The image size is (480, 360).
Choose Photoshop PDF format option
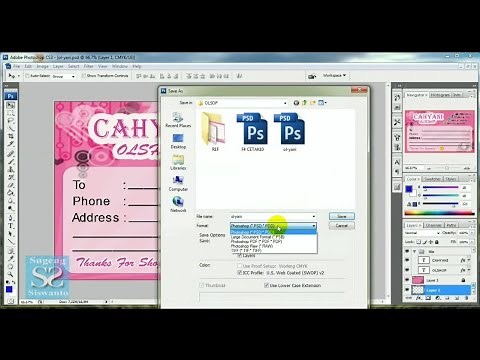(256, 241)
